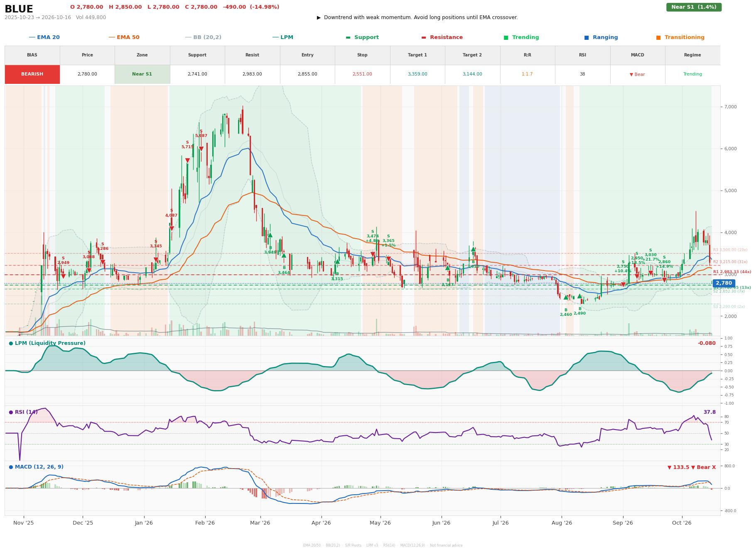Click the signal label S 3,030 +21.7%
The width and height of the screenshot is (756, 552).
tap(650, 255)
